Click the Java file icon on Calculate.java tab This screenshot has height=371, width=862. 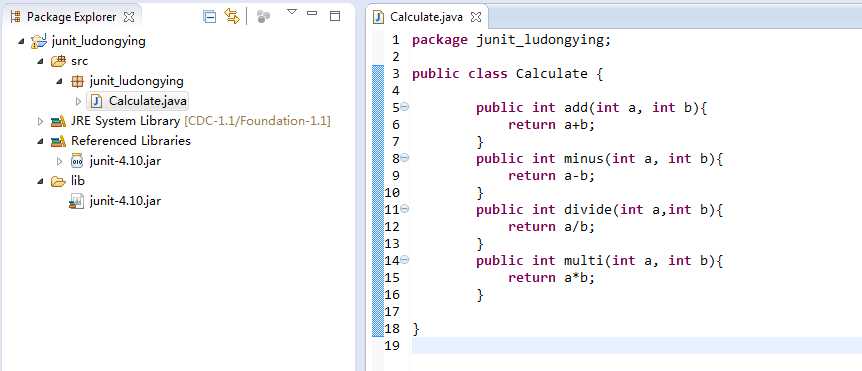[x=378, y=17]
